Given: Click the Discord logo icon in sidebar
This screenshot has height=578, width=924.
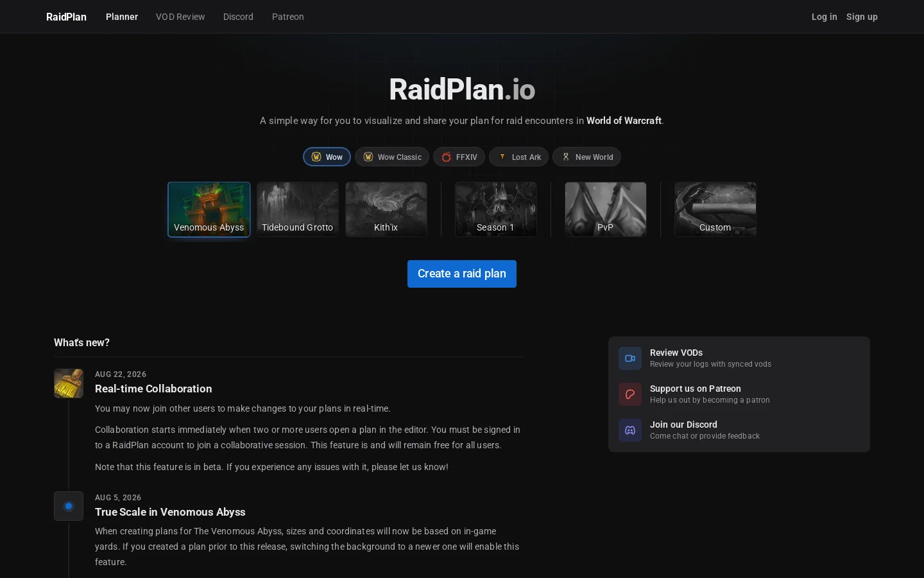Looking at the screenshot, I should click(x=630, y=430).
